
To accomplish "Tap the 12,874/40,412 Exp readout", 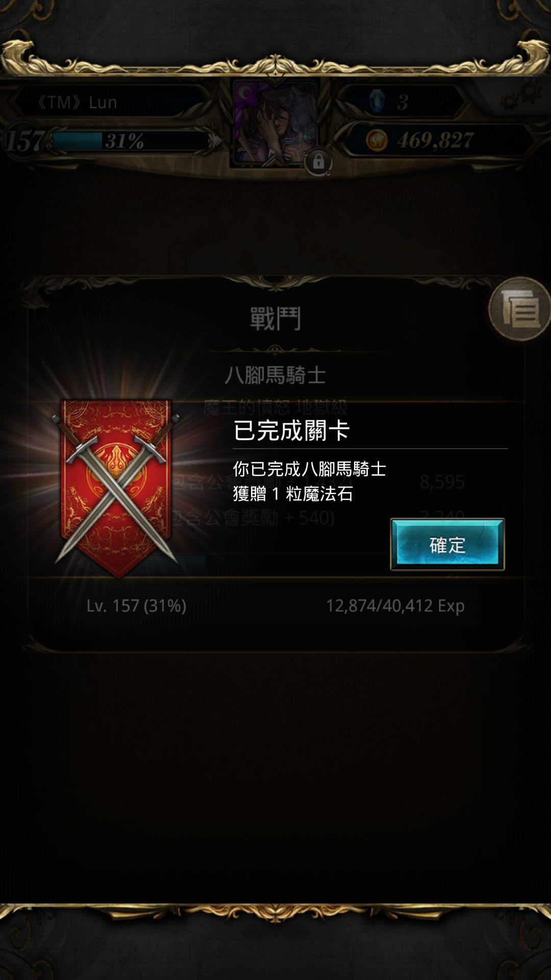I will point(395,606).
